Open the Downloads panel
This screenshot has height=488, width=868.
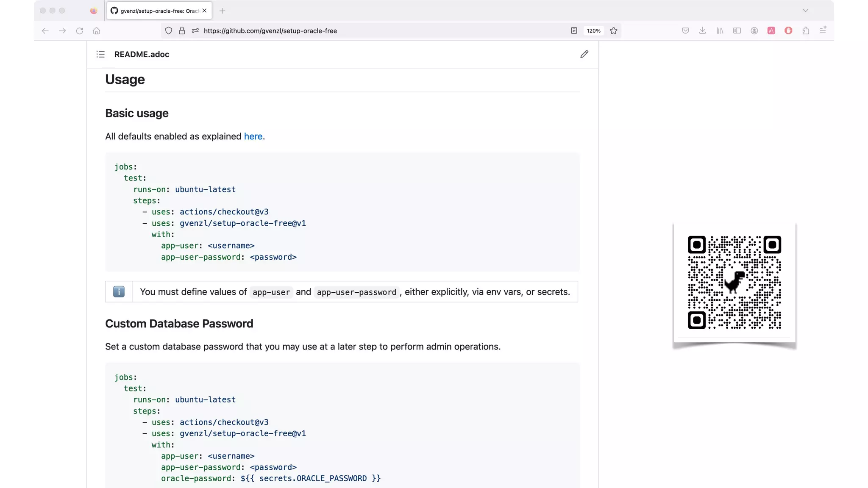702,30
